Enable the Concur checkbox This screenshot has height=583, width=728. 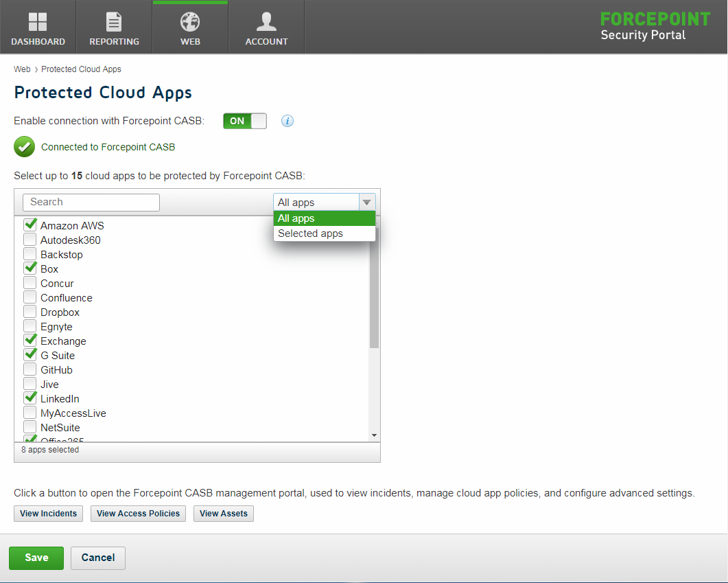30,283
